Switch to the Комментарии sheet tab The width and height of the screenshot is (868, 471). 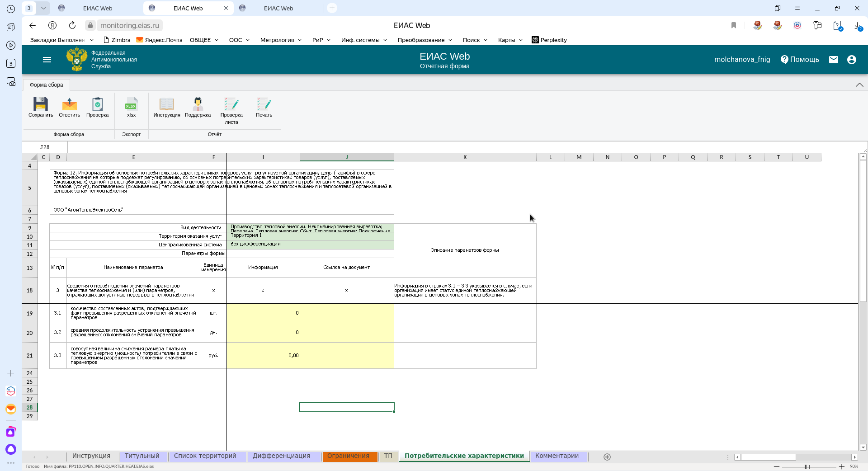pyautogui.click(x=557, y=456)
